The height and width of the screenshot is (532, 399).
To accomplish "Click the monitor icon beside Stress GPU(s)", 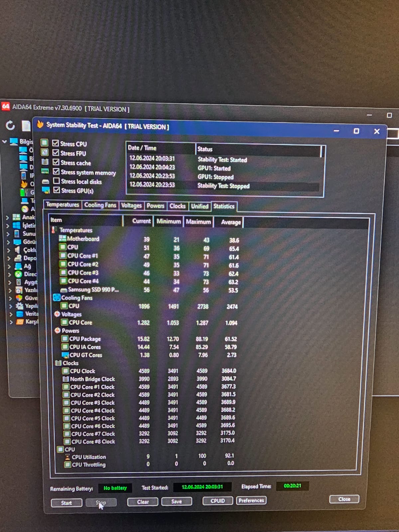I will click(46, 190).
